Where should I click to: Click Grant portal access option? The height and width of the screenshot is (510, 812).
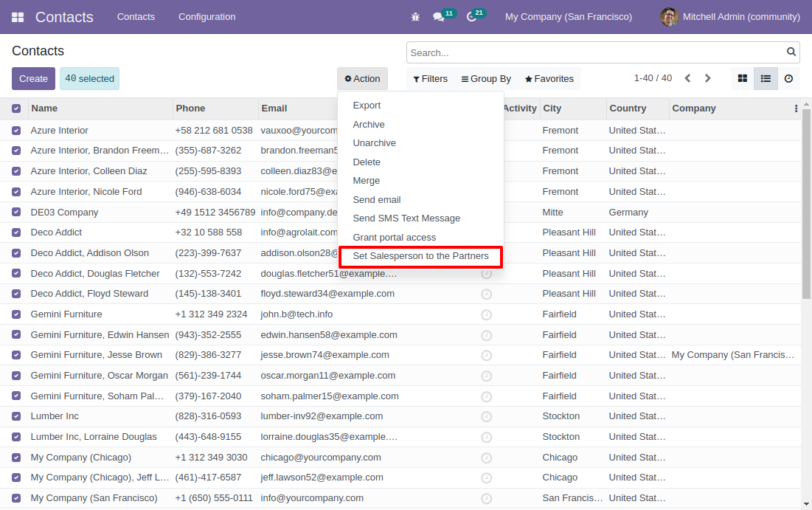(x=394, y=238)
